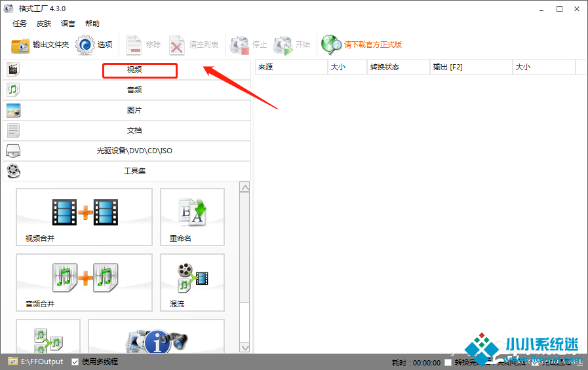Screen dimensions: 588x370
Task: Click the E:\FFOutput path in the status bar
Action: [42, 362]
